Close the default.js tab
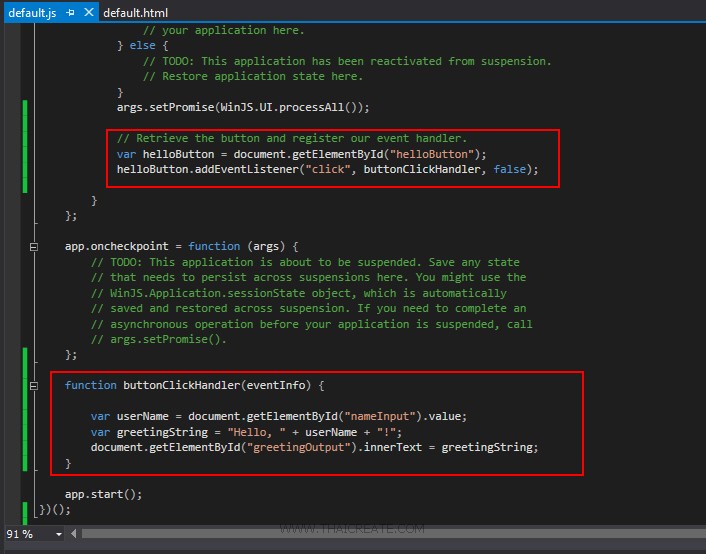This screenshot has height=554, width=706. point(89,13)
